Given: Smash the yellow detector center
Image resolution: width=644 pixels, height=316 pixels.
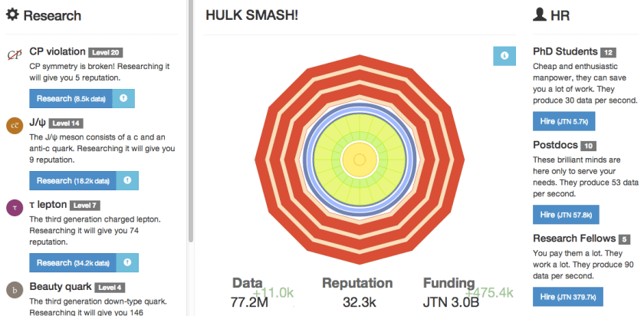Looking at the screenshot, I should [x=356, y=159].
